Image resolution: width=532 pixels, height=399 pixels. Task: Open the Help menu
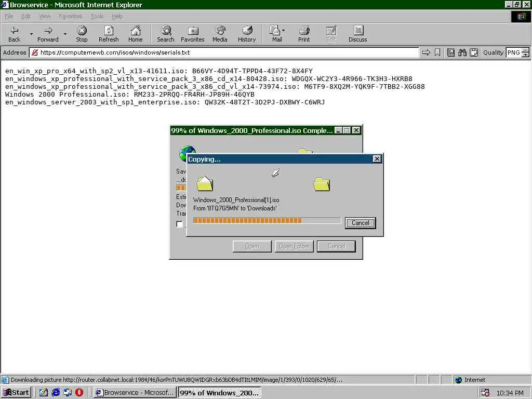pyautogui.click(x=117, y=16)
